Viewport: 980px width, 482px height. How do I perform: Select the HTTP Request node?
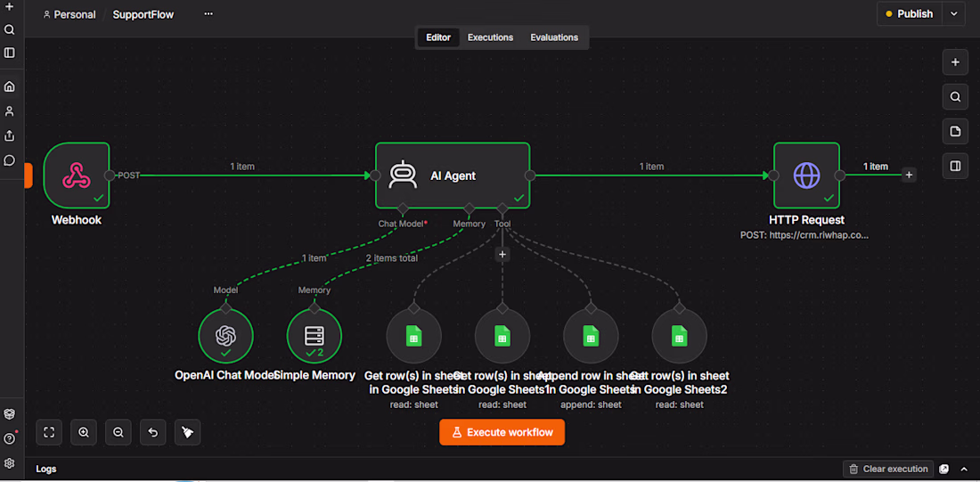point(806,176)
